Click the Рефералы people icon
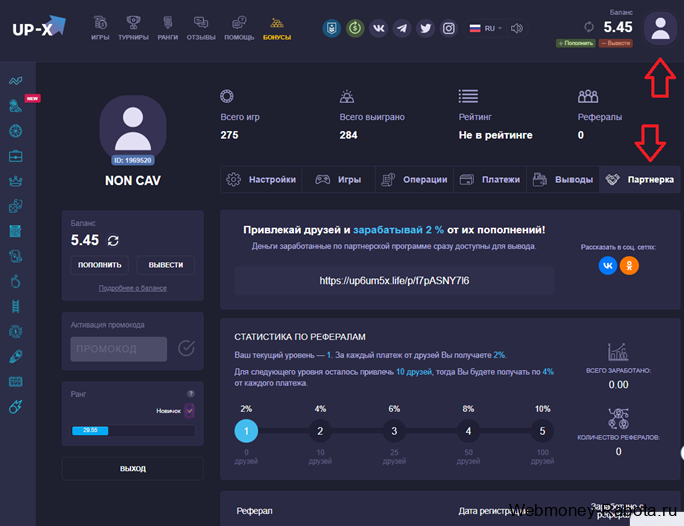This screenshot has width=684, height=526. click(588, 96)
